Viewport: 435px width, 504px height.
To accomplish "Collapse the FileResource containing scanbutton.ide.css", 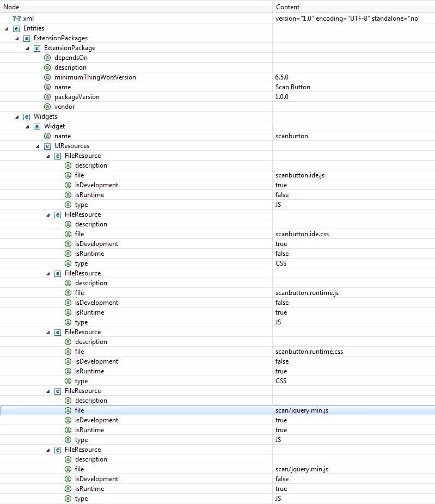I will click(x=48, y=215).
